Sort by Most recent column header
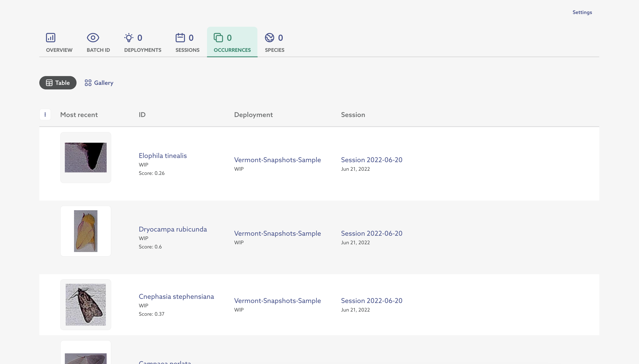The height and width of the screenshot is (364, 639). (79, 115)
